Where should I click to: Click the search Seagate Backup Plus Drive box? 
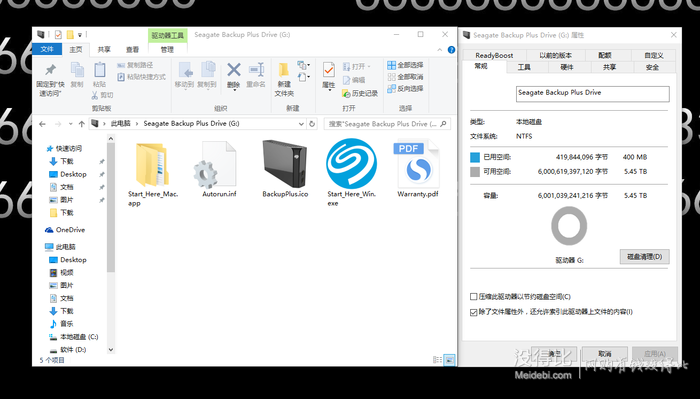click(387, 124)
